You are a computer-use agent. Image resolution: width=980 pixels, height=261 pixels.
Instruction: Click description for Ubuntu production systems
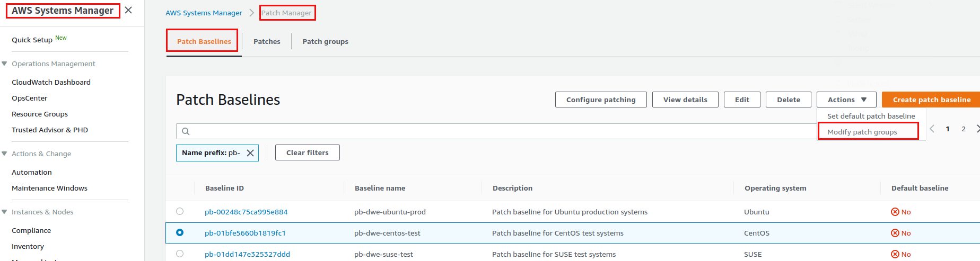(570, 212)
